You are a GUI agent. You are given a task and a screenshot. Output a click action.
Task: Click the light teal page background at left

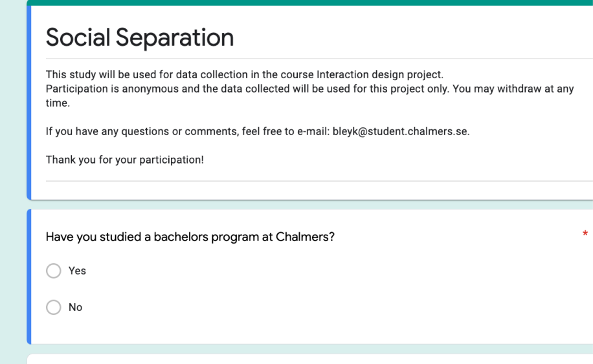tap(13, 181)
